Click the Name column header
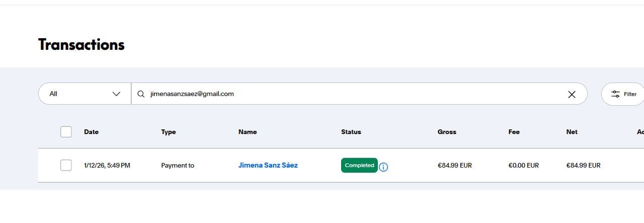The width and height of the screenshot is (644, 223). coord(247,132)
